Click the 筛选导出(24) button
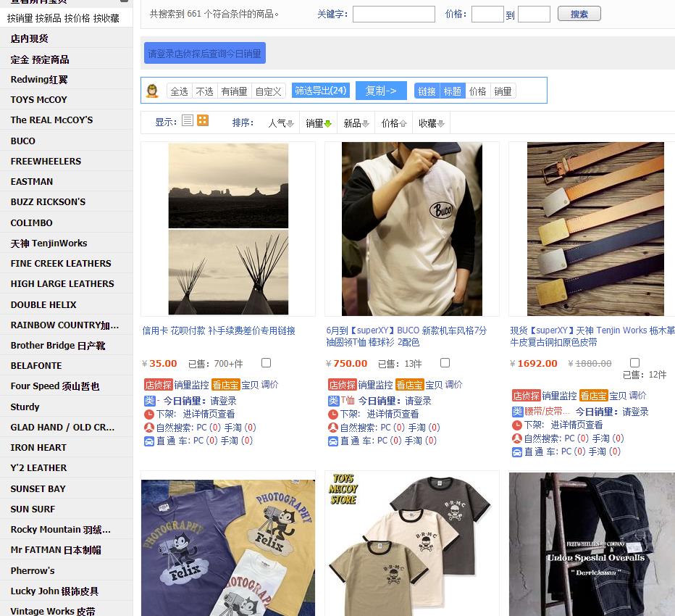Image resolution: width=675 pixels, height=616 pixels. point(320,91)
